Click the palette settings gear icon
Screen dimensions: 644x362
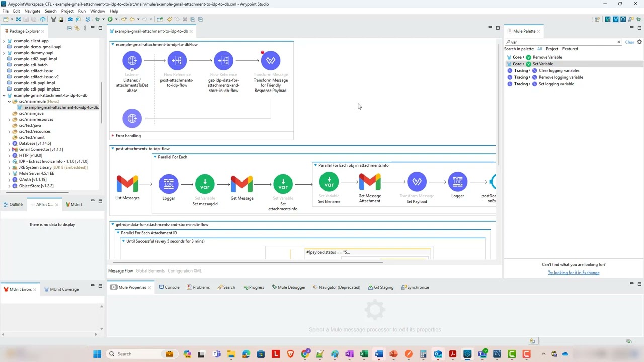[x=639, y=42]
